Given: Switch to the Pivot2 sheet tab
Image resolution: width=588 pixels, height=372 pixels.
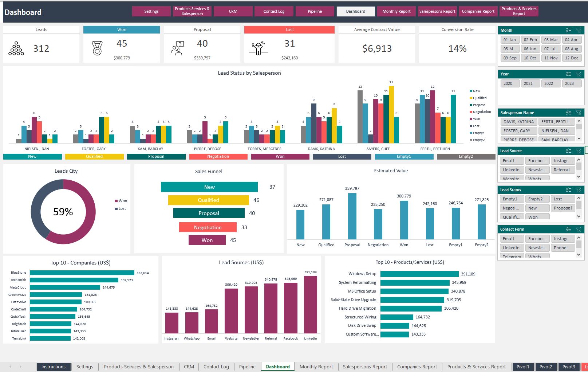Looking at the screenshot, I should pyautogui.click(x=545, y=367).
